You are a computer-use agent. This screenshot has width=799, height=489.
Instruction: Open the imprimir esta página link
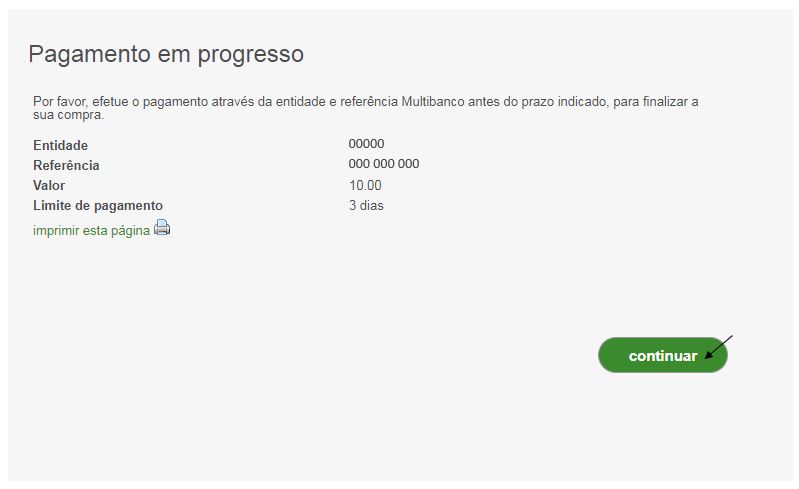click(x=92, y=231)
